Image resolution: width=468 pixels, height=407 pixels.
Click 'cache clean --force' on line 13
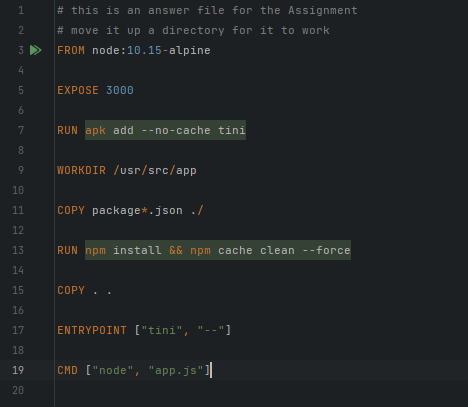pyautogui.click(x=284, y=250)
